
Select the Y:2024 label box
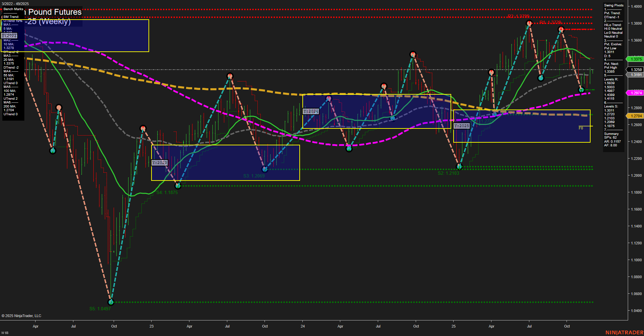(x=311, y=111)
